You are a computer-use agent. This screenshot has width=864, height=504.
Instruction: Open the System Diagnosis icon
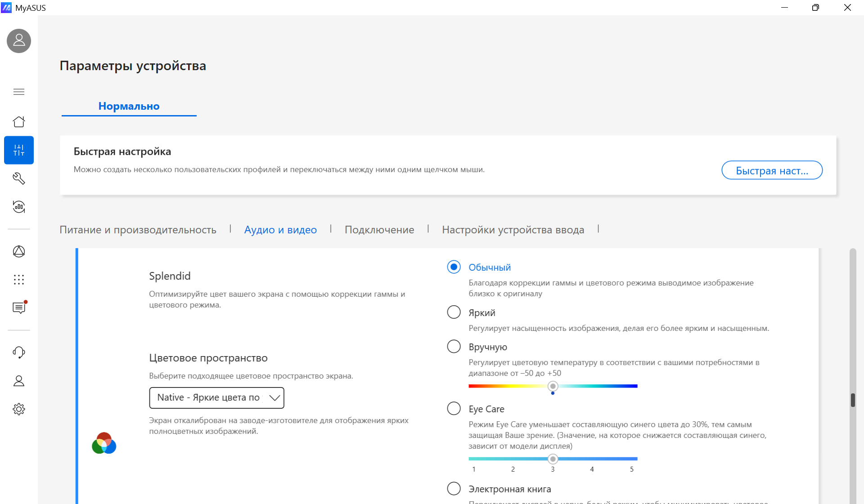[19, 207]
